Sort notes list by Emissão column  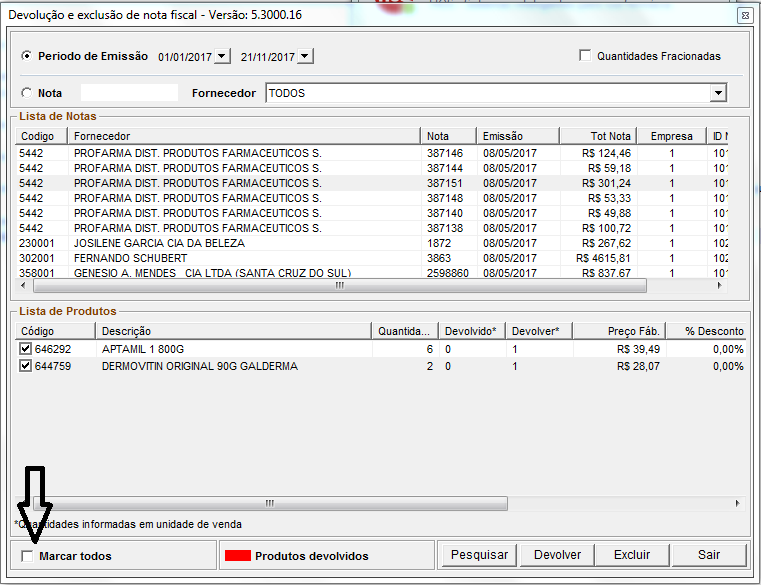[517, 136]
